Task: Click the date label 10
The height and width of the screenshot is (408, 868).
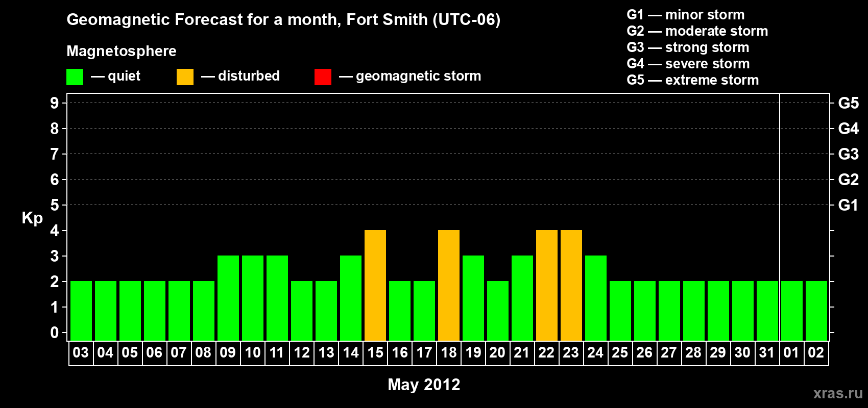Action: [252, 352]
